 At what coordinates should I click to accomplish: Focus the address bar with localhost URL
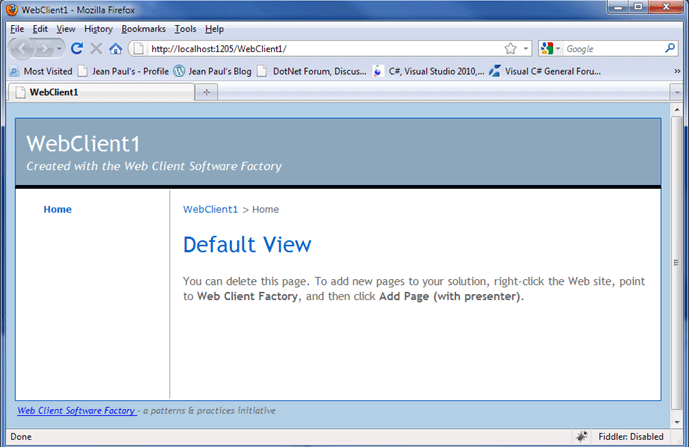pos(325,49)
